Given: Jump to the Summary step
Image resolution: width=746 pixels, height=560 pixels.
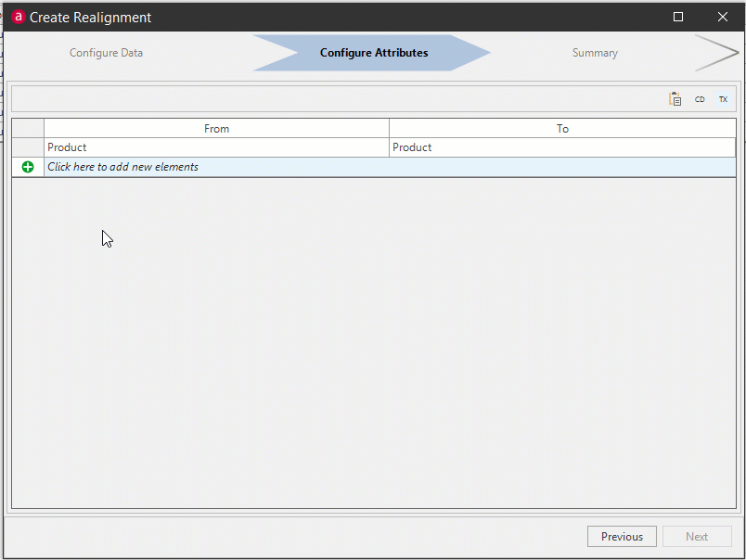Looking at the screenshot, I should pyautogui.click(x=595, y=53).
